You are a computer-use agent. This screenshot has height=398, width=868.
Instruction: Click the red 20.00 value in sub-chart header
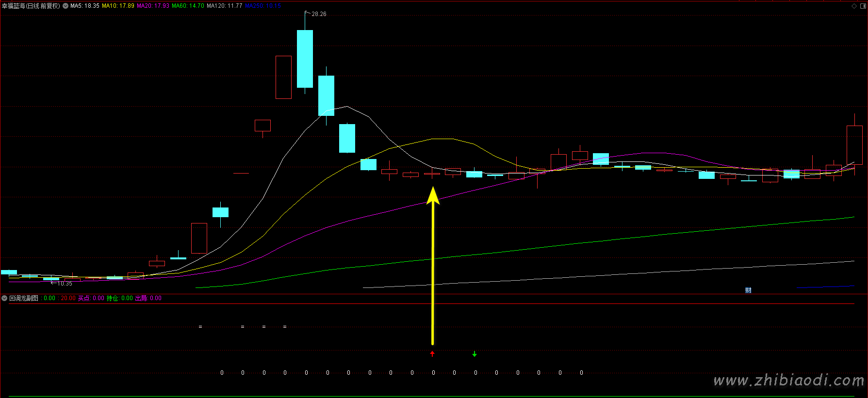68,298
